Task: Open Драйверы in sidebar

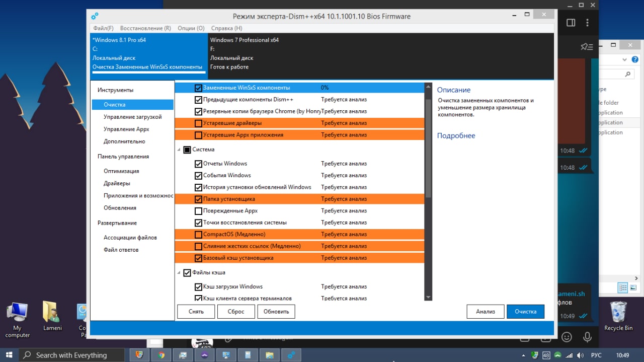Action: coord(117,183)
